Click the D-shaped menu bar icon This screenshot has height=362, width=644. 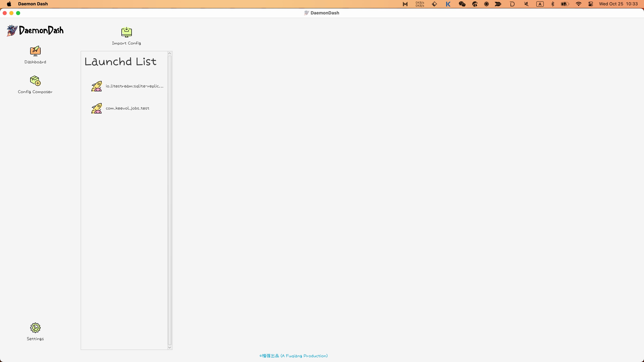coord(512,4)
